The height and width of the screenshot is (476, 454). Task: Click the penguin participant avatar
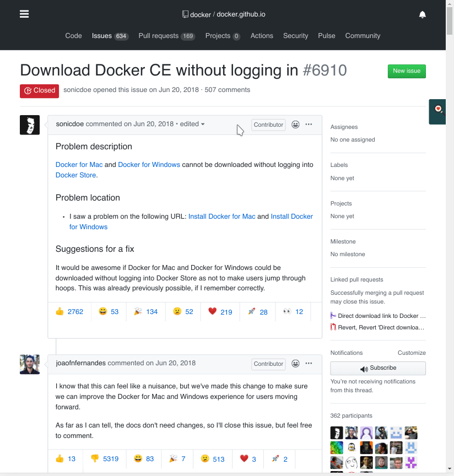coord(352,447)
